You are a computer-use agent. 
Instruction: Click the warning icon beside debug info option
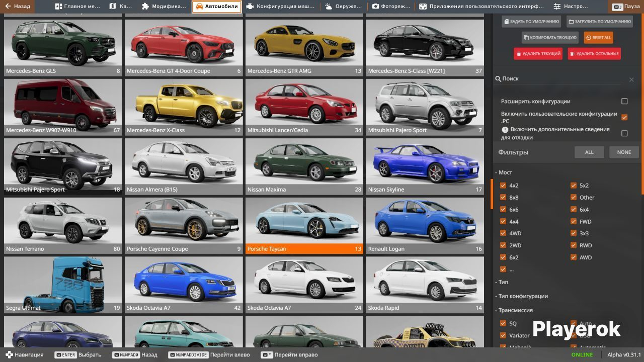(505, 129)
